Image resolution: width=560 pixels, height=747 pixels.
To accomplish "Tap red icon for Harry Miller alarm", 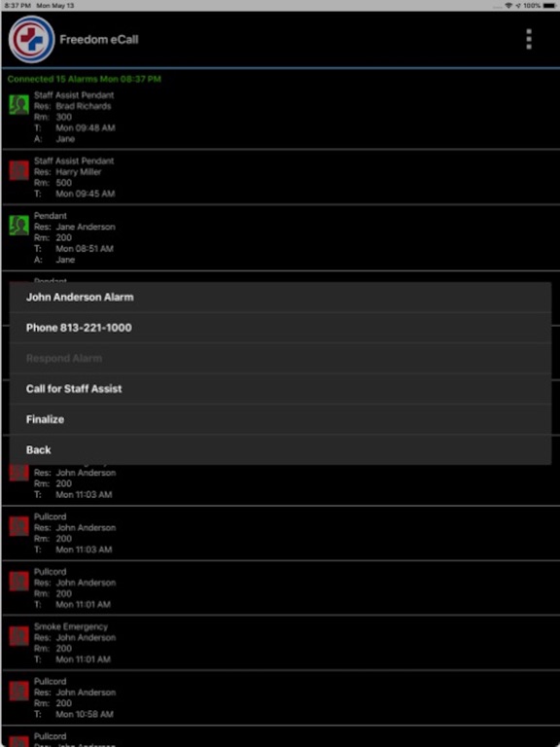I will (x=19, y=170).
